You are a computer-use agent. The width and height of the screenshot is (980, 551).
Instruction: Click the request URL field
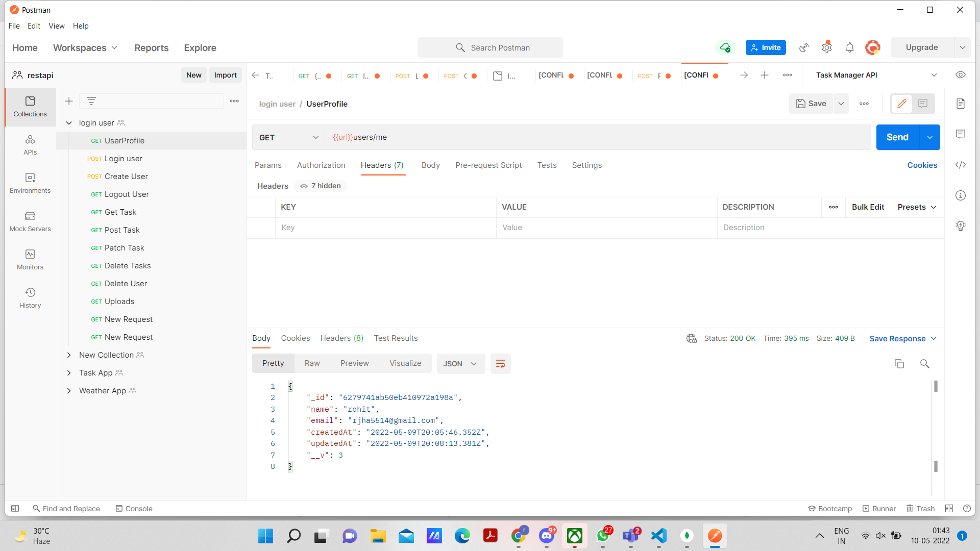tap(598, 137)
